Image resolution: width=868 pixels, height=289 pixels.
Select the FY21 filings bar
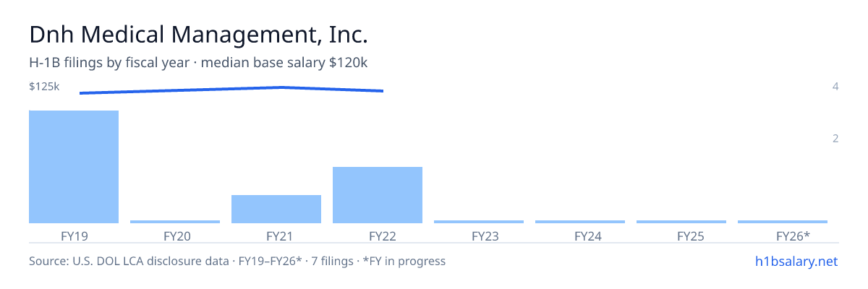tap(276, 209)
